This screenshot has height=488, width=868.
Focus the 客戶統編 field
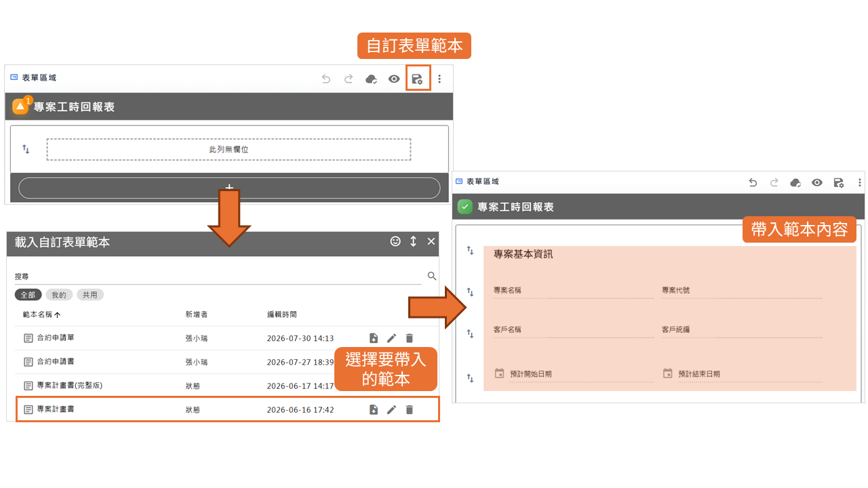(742, 329)
